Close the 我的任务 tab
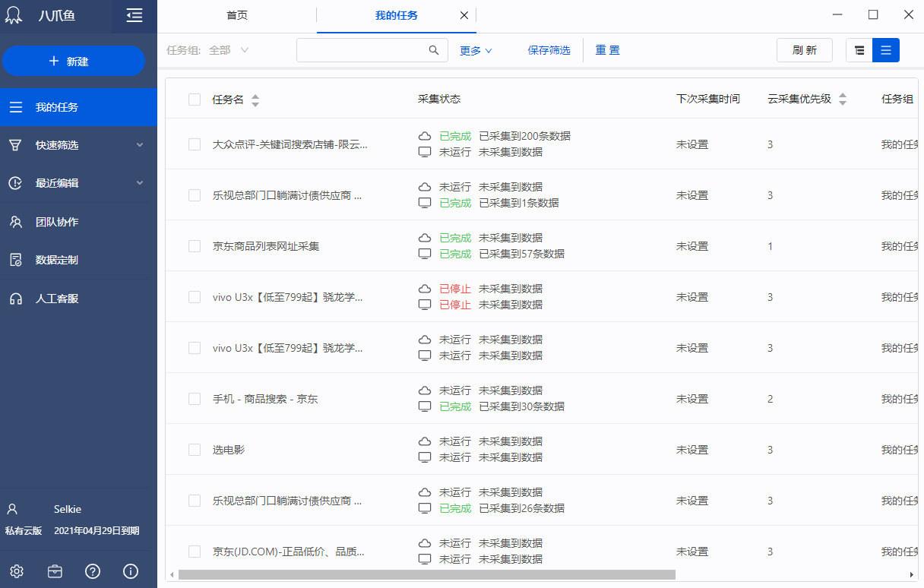Image resolution: width=924 pixels, height=588 pixels. (464, 15)
